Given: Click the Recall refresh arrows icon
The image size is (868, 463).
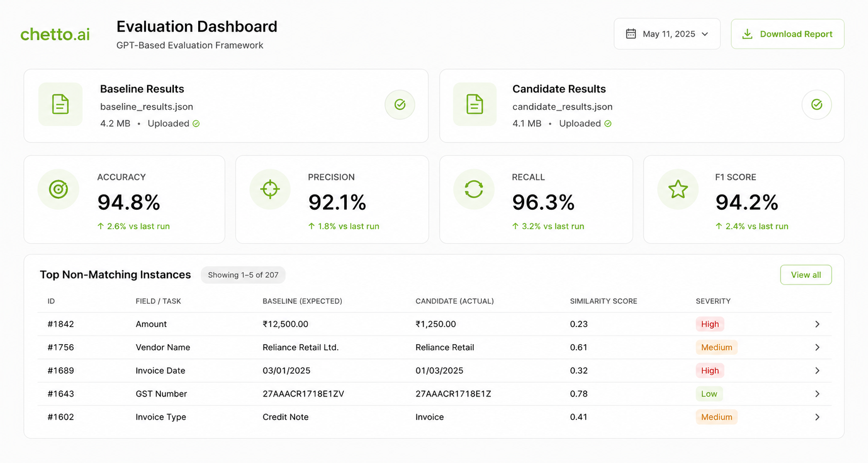Looking at the screenshot, I should coord(474,189).
